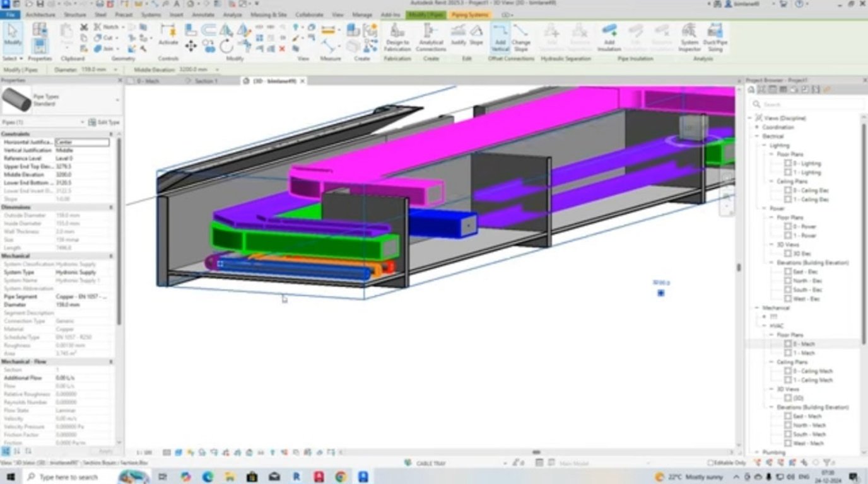The image size is (868, 484).
Task: Select the Move tool with four arrows
Action: (191, 46)
